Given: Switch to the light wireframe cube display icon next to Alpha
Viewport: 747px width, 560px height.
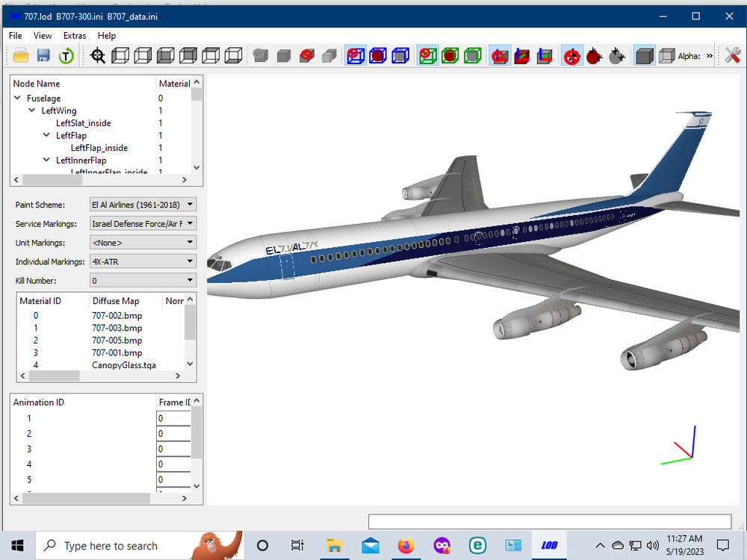Looking at the screenshot, I should click(666, 56).
